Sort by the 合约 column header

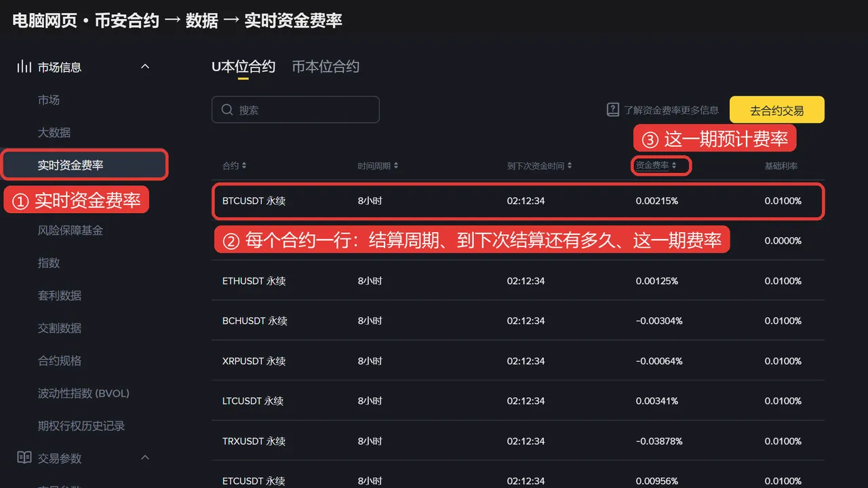(x=235, y=166)
